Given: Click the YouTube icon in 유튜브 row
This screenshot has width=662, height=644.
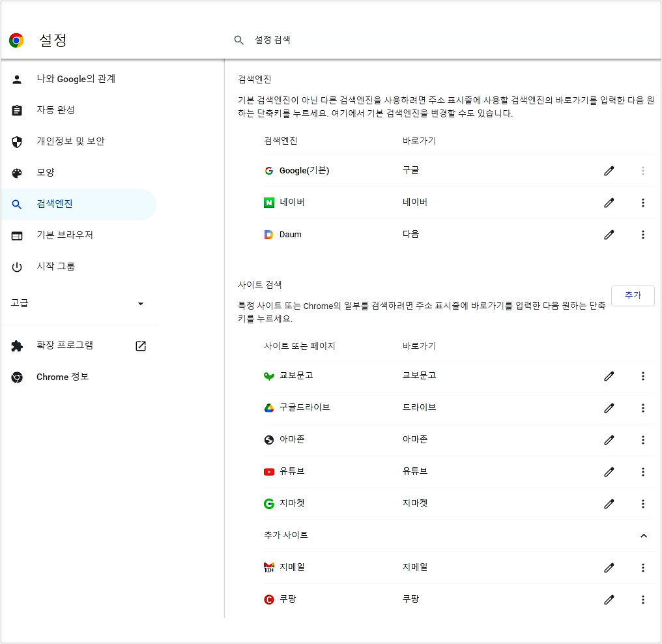Looking at the screenshot, I should (269, 472).
